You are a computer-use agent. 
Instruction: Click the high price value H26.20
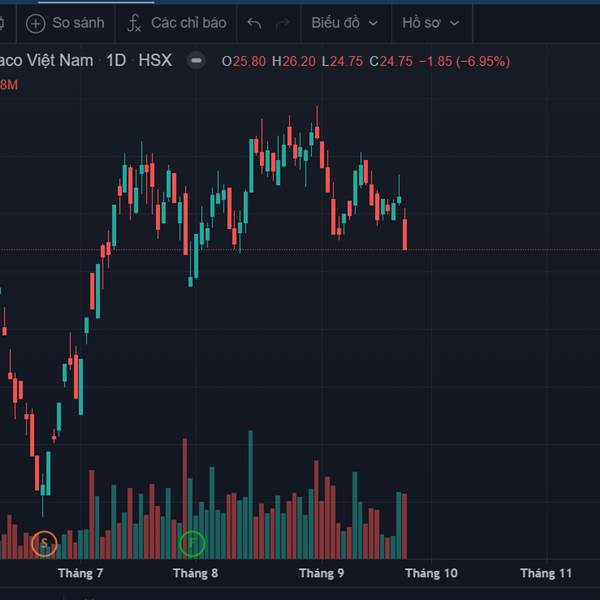pos(294,62)
